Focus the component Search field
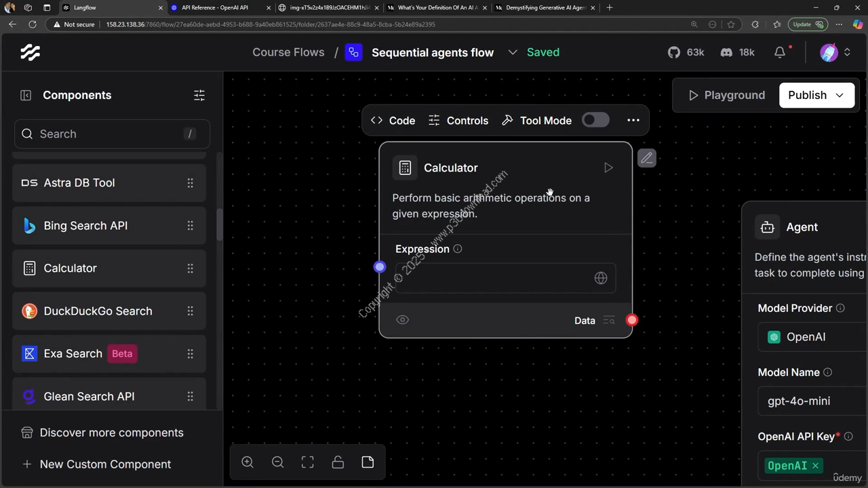 [x=112, y=134]
